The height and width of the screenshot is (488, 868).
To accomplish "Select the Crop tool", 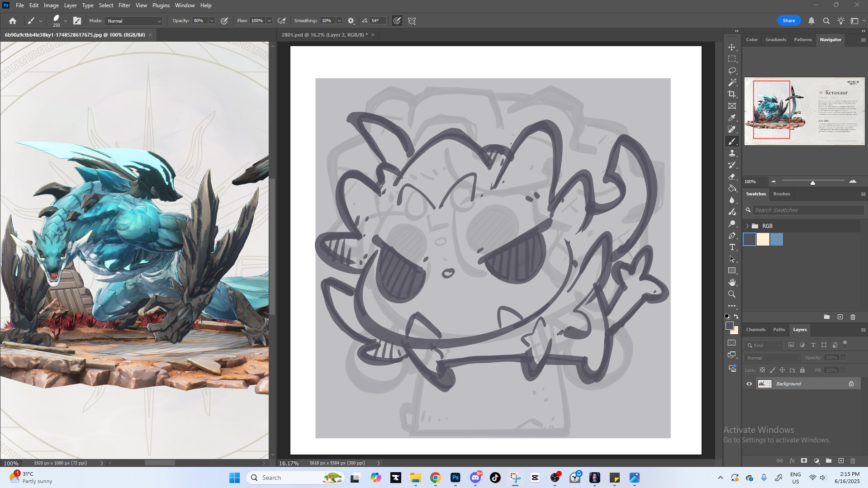I will coord(732,95).
